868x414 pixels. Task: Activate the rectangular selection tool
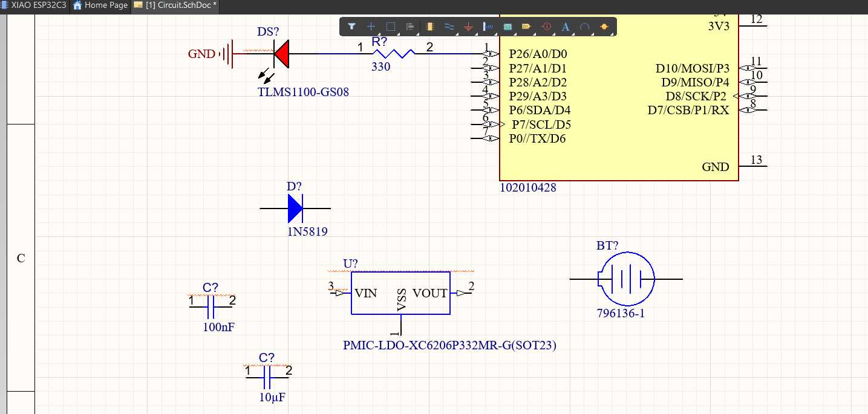(390, 27)
